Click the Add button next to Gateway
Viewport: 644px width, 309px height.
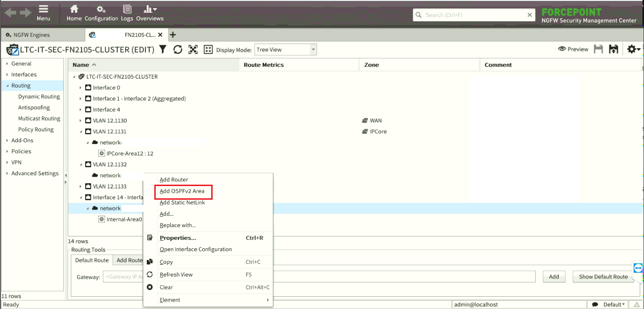[x=554, y=277]
